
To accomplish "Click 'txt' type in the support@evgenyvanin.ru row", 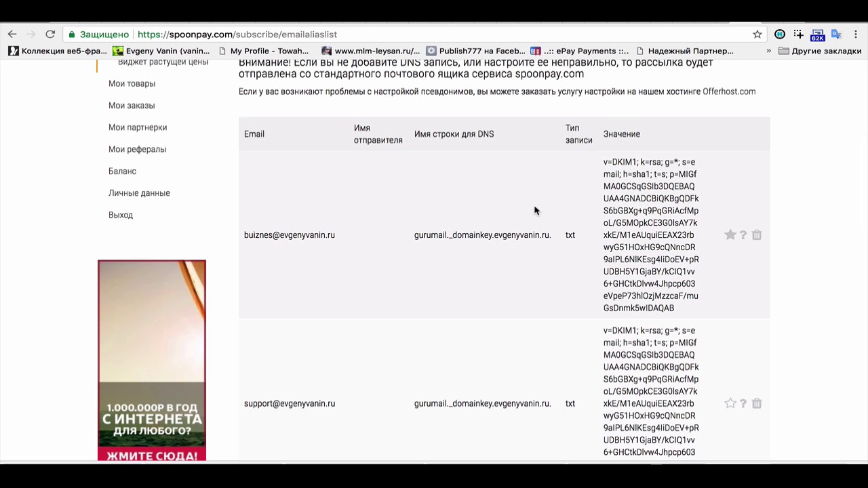I will (570, 404).
